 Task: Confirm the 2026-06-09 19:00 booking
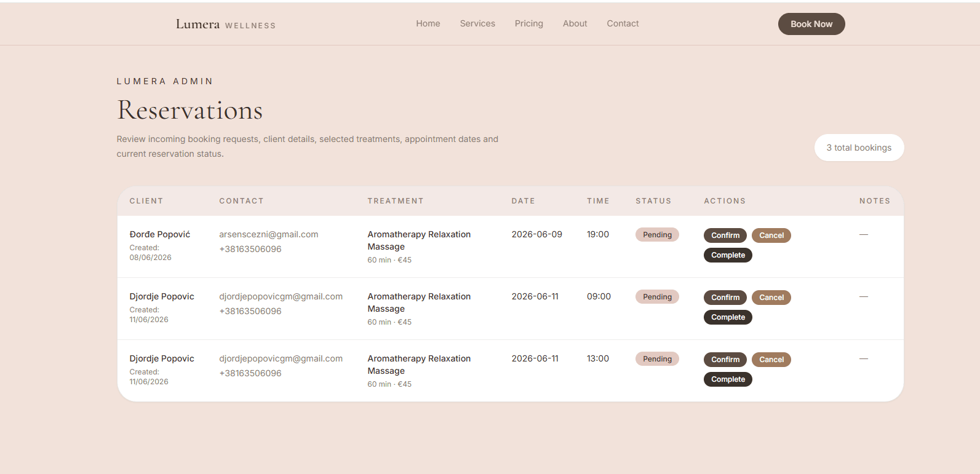click(x=725, y=235)
